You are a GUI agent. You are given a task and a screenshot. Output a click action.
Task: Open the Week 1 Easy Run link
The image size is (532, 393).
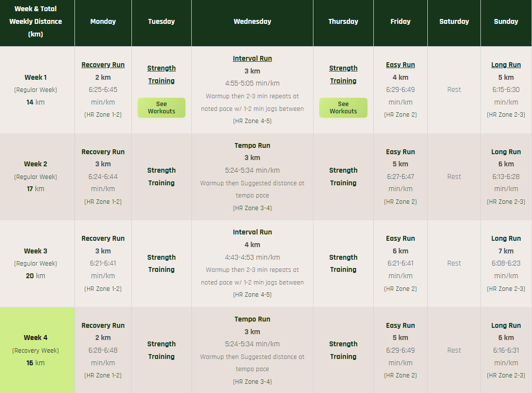coord(400,64)
